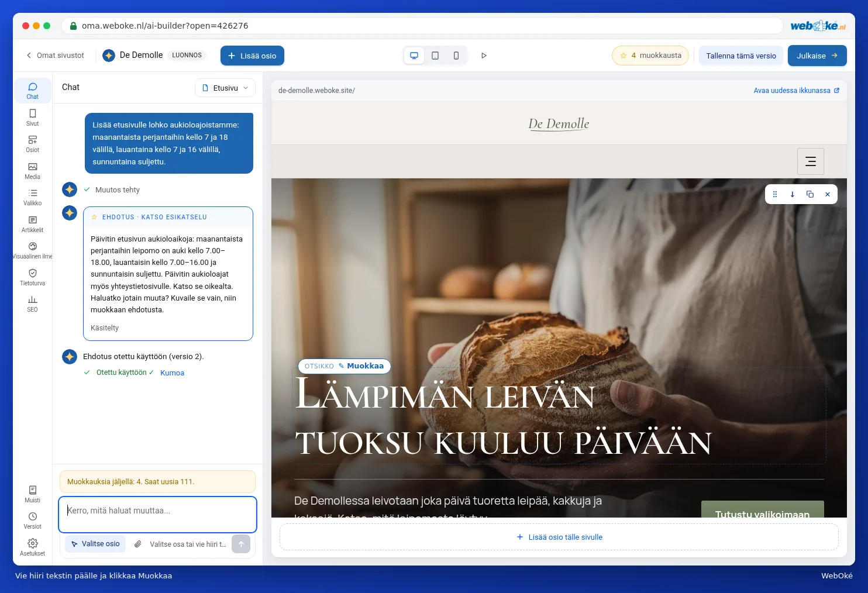Add a new section with Lisää osio
This screenshot has width=868, height=593.
point(252,56)
